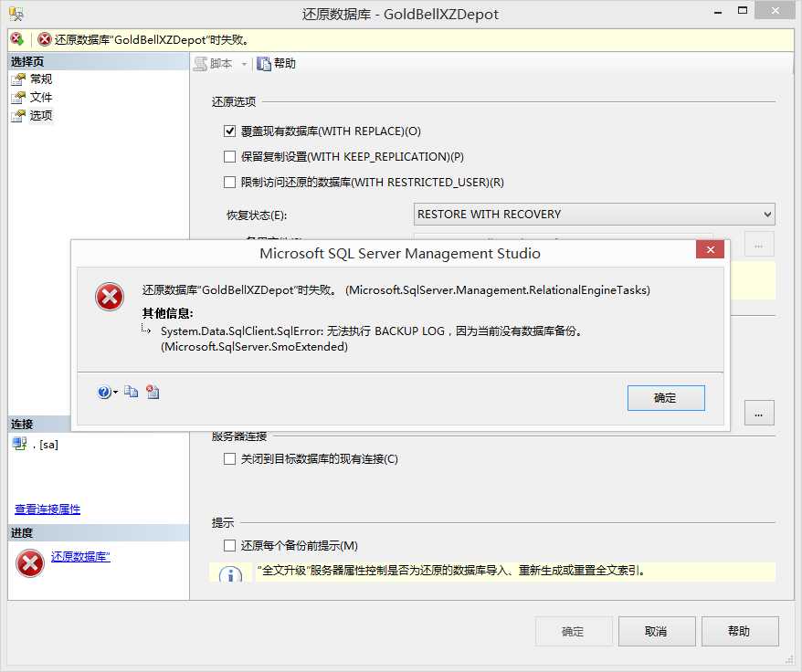Click 确定 in the error dialog
This screenshot has width=802, height=672.
pyautogui.click(x=666, y=398)
